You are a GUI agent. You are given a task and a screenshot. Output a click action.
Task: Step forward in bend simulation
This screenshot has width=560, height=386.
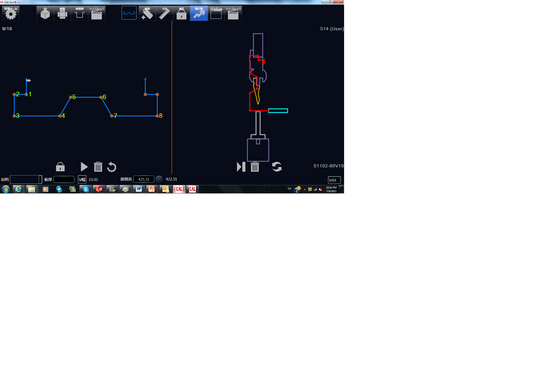(x=241, y=167)
